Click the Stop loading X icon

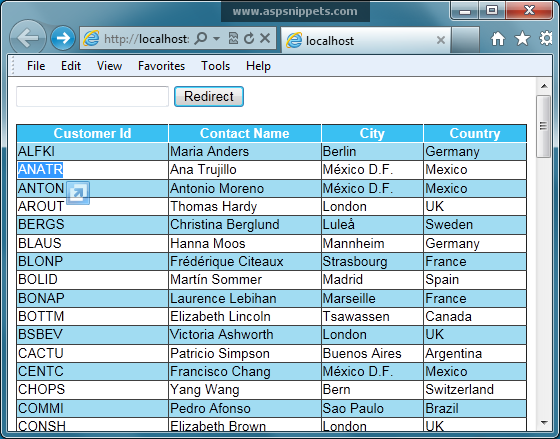tap(265, 38)
